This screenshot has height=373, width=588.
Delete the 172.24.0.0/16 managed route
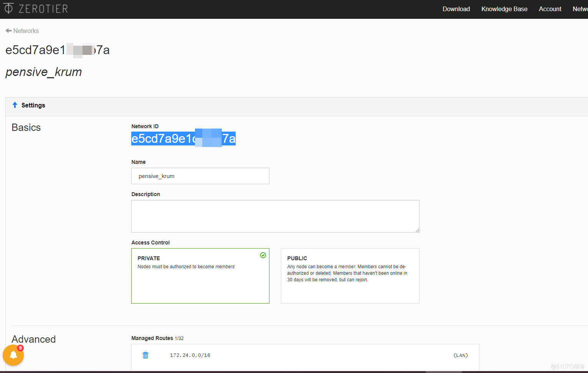coord(145,355)
